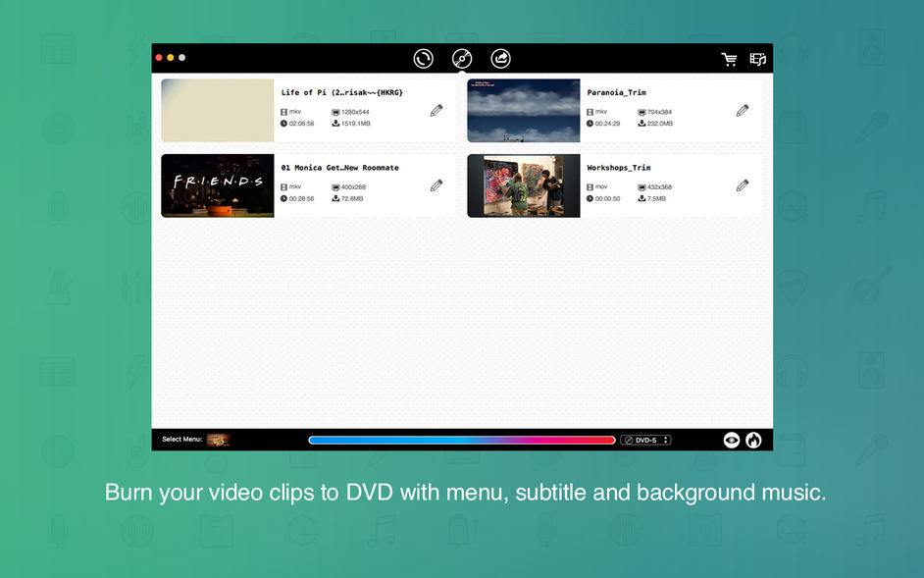Click the disc capacity progress bar
This screenshot has width=924, height=578.
click(462, 440)
